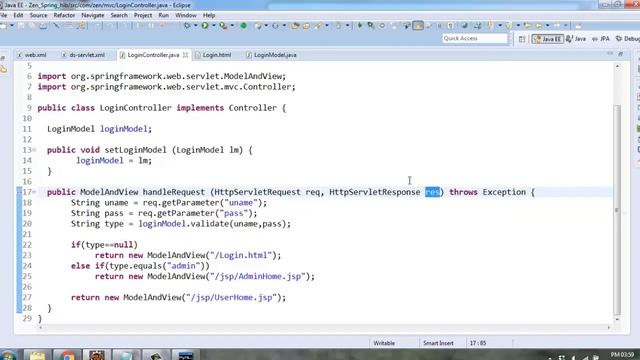
Task: Click the taskbar clock
Action: click(x=622, y=355)
